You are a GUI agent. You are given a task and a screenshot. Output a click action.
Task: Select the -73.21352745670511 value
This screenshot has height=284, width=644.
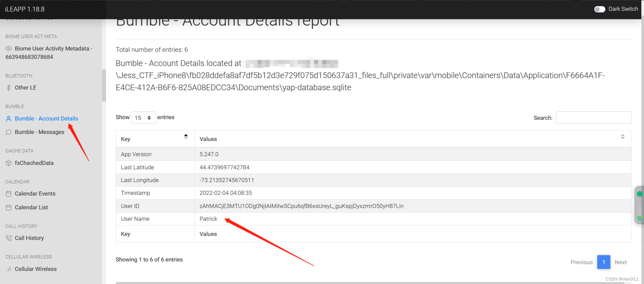(227, 180)
